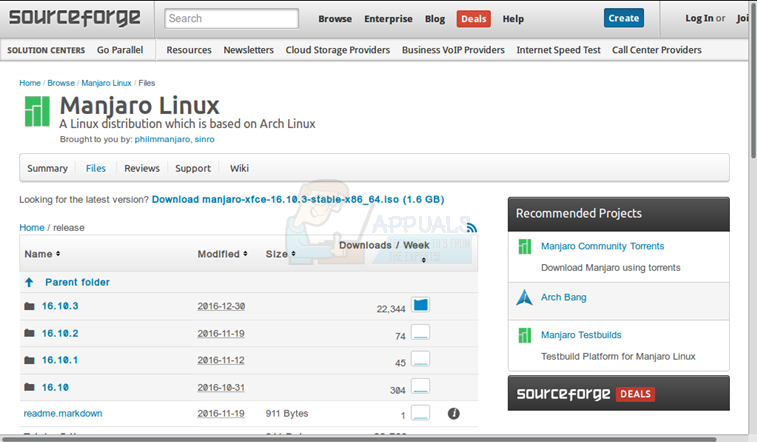Open the 16.10.3 folder link
Image resolution: width=757 pixels, height=442 pixels.
60,306
